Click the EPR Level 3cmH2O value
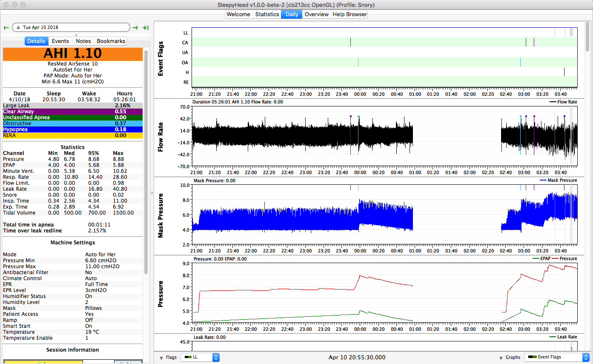 tap(96, 290)
